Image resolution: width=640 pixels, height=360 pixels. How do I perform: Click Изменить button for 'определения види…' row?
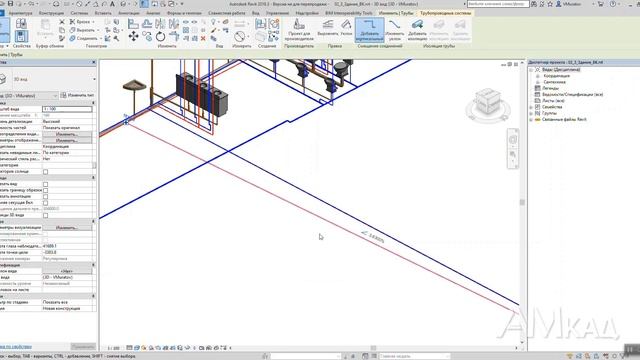pyautogui.click(x=67, y=134)
